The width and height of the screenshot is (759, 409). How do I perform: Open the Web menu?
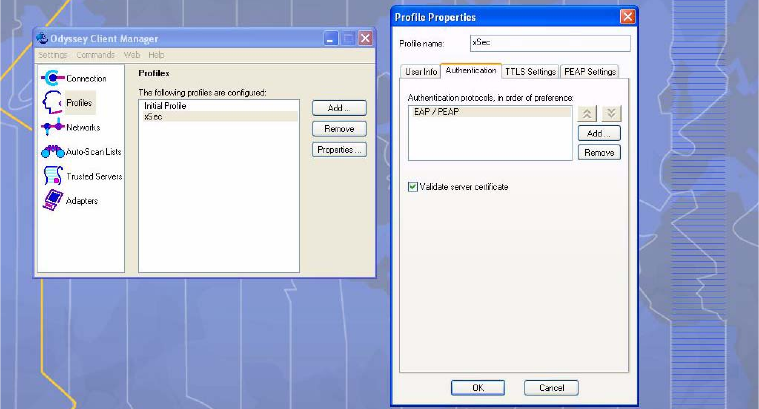[132, 55]
